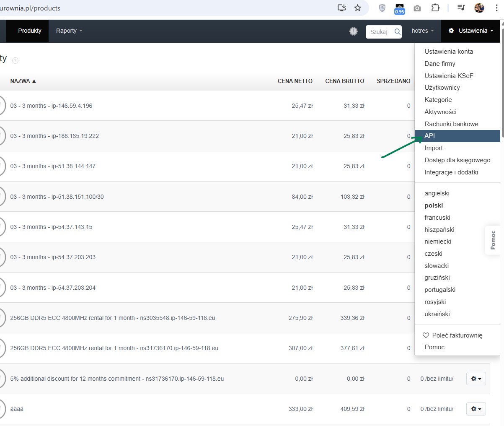
Task: Click the bookmark star icon in address bar
Action: (357, 8)
